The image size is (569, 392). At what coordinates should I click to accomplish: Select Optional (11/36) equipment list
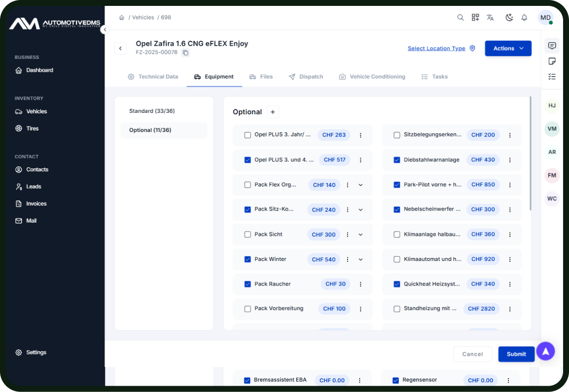point(164,131)
